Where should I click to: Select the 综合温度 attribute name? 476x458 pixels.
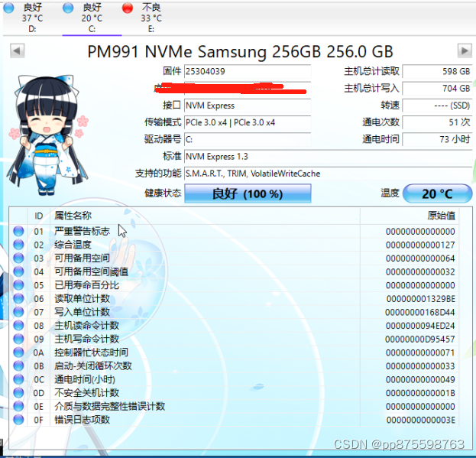tap(73, 245)
